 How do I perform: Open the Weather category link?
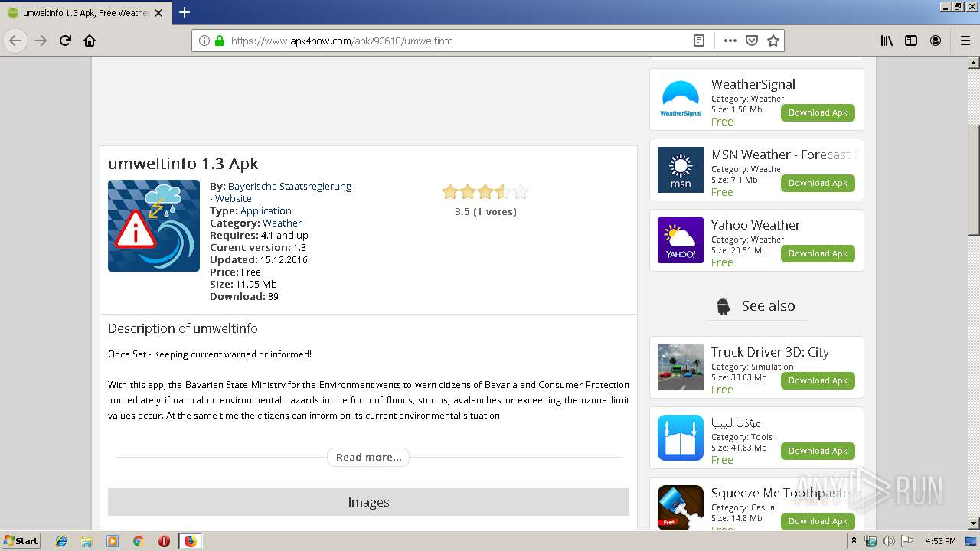[x=282, y=223]
